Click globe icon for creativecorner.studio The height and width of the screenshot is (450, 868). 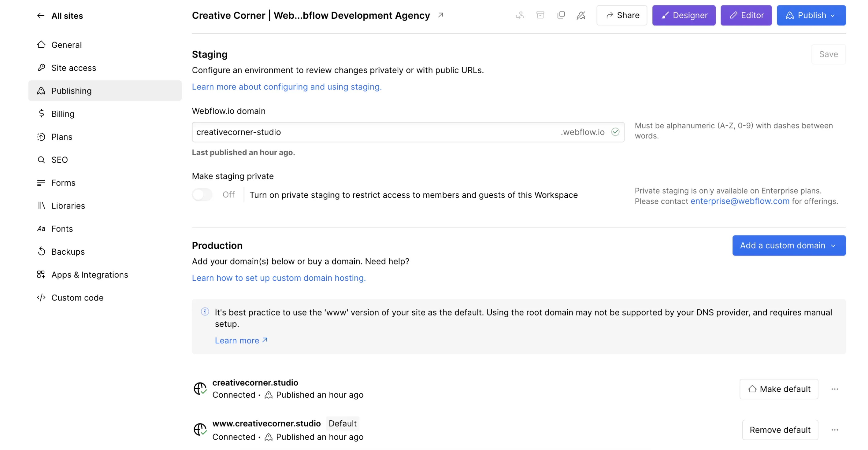[x=200, y=388]
